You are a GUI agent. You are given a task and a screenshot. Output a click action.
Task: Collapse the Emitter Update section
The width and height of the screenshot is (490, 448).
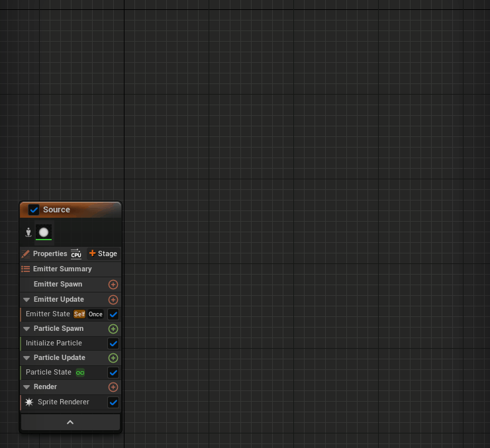tap(26, 300)
